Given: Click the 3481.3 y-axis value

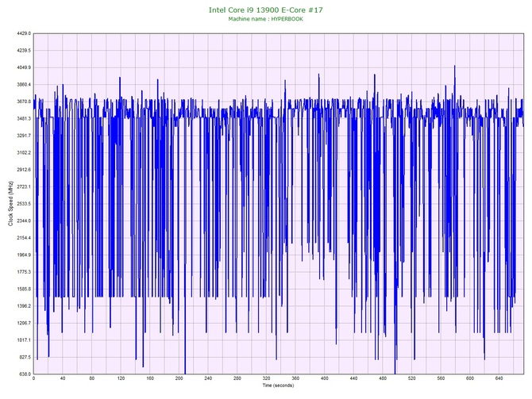Looking at the screenshot, I should [24, 119].
